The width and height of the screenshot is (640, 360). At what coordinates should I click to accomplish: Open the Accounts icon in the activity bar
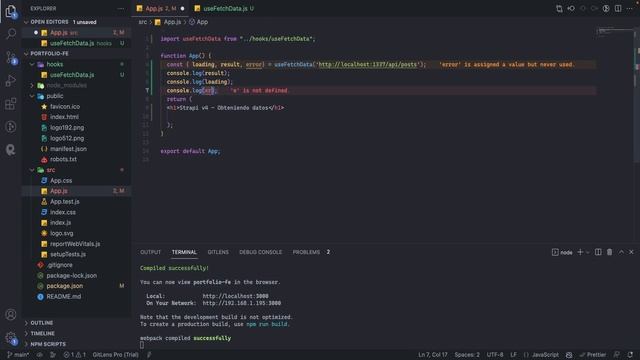point(11,314)
